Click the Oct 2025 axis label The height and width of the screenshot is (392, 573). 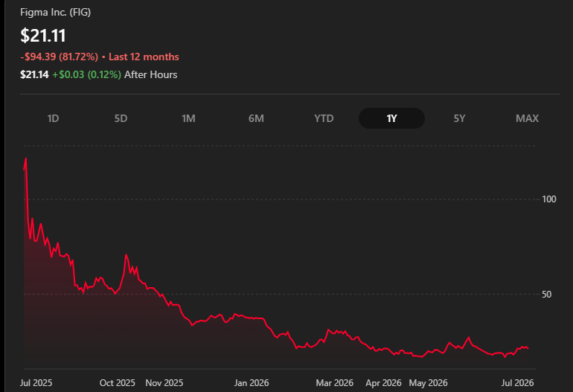[118, 383]
